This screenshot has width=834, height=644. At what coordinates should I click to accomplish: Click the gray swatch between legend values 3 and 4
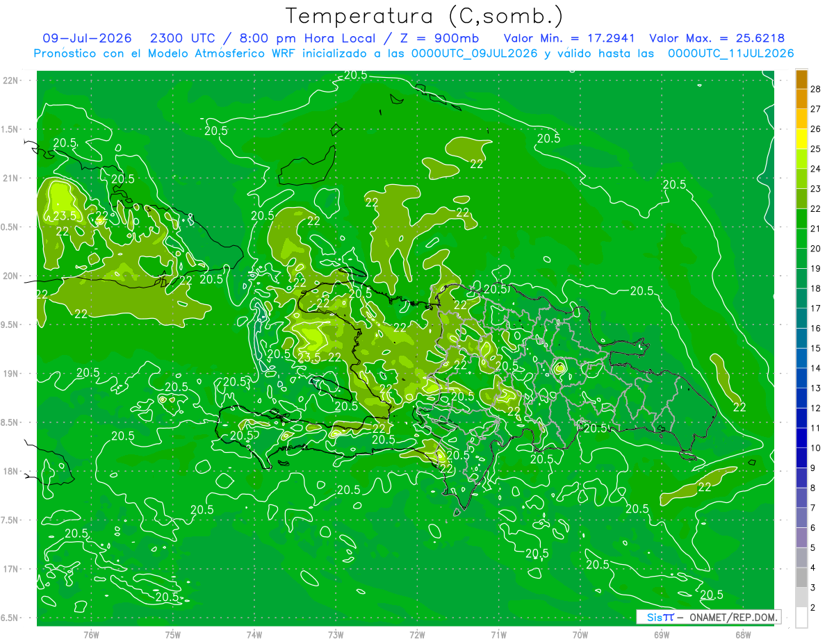801,578
